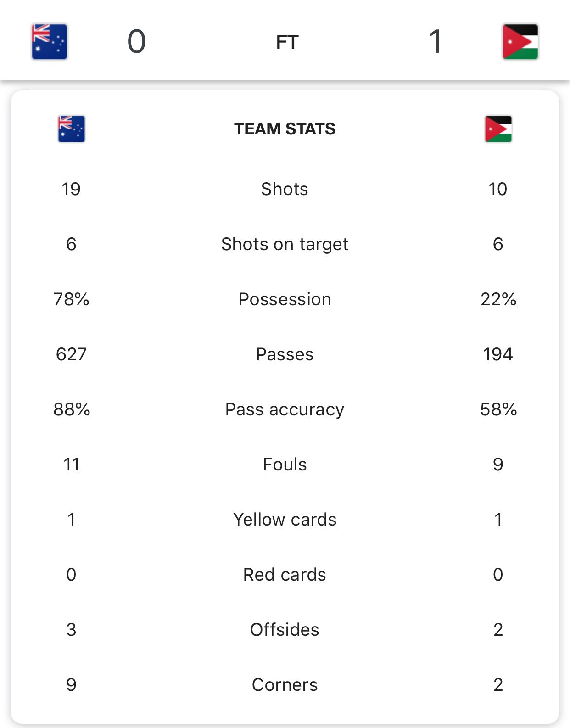Tap the Possession stat label

point(285,299)
